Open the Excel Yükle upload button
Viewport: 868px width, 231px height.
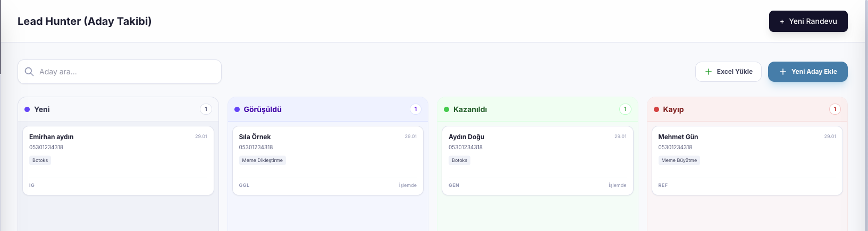coord(728,72)
